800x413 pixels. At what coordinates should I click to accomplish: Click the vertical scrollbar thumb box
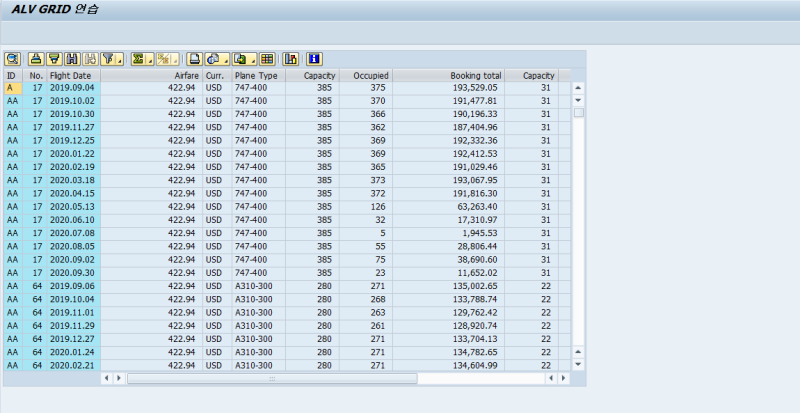[x=578, y=113]
